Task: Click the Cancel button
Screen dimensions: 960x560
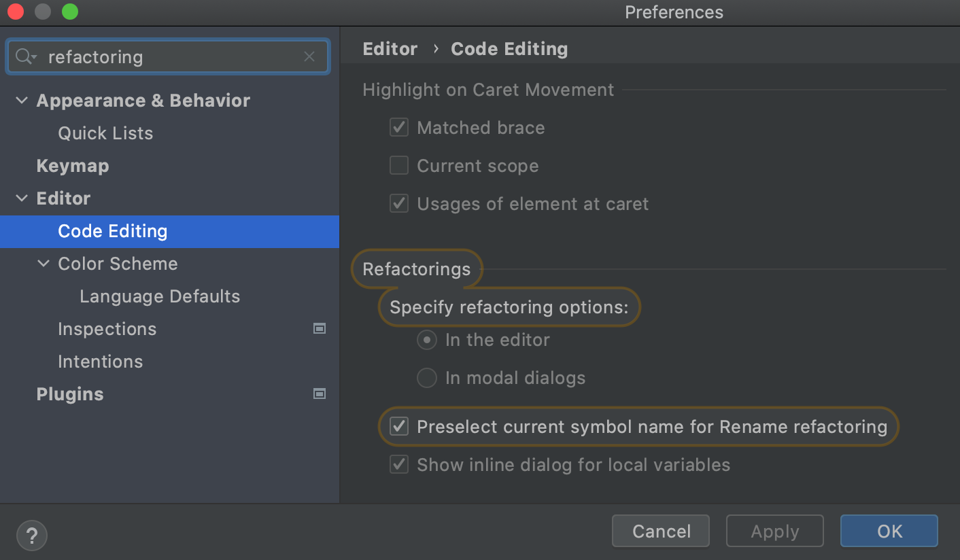Action: 661,531
